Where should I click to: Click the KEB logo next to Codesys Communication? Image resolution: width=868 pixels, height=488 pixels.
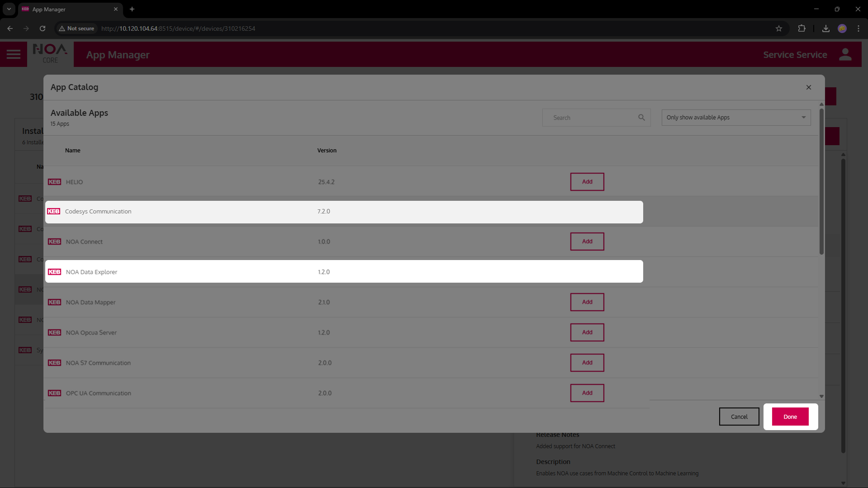54,211
